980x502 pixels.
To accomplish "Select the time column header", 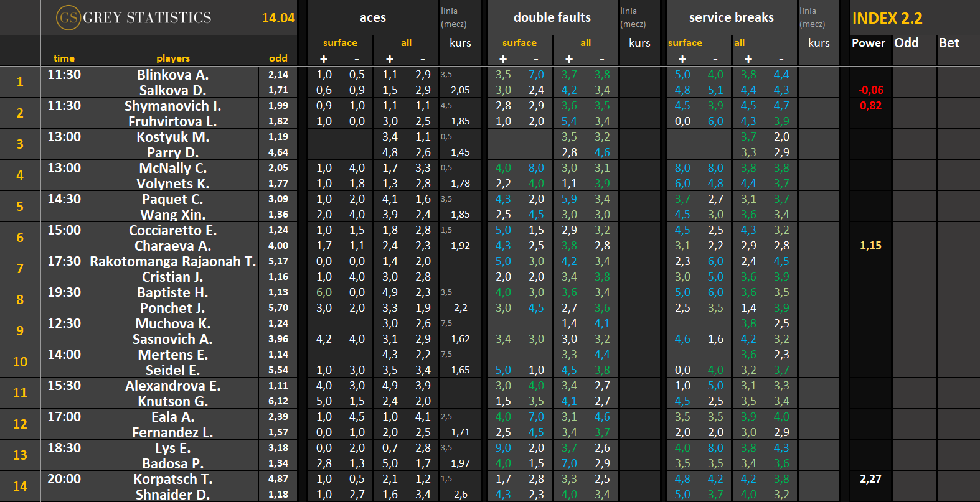I will (x=64, y=58).
